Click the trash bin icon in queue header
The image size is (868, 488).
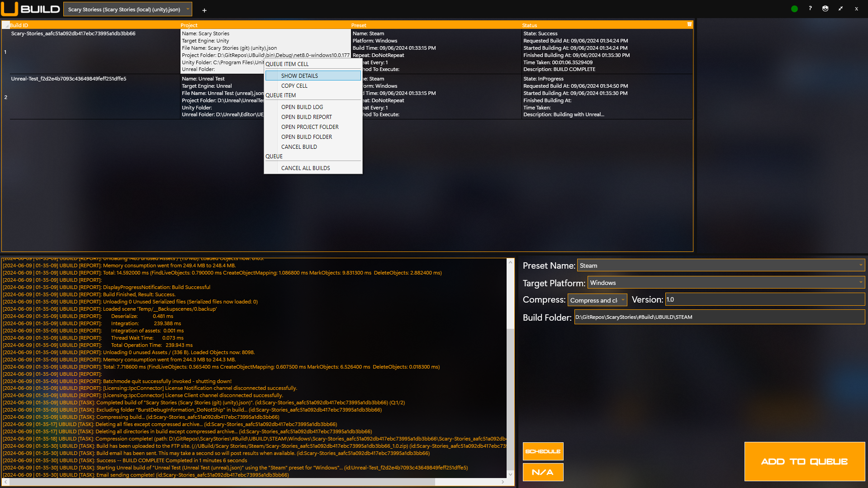[x=689, y=24]
